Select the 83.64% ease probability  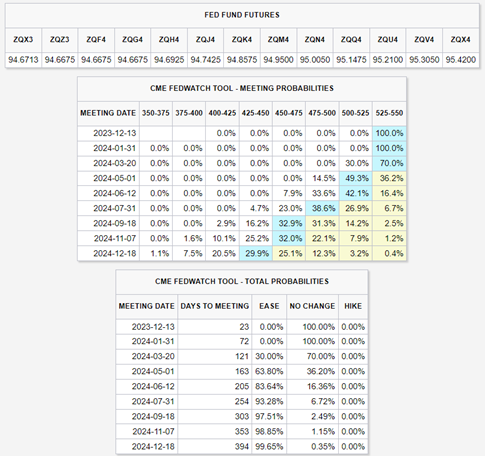tap(269, 386)
